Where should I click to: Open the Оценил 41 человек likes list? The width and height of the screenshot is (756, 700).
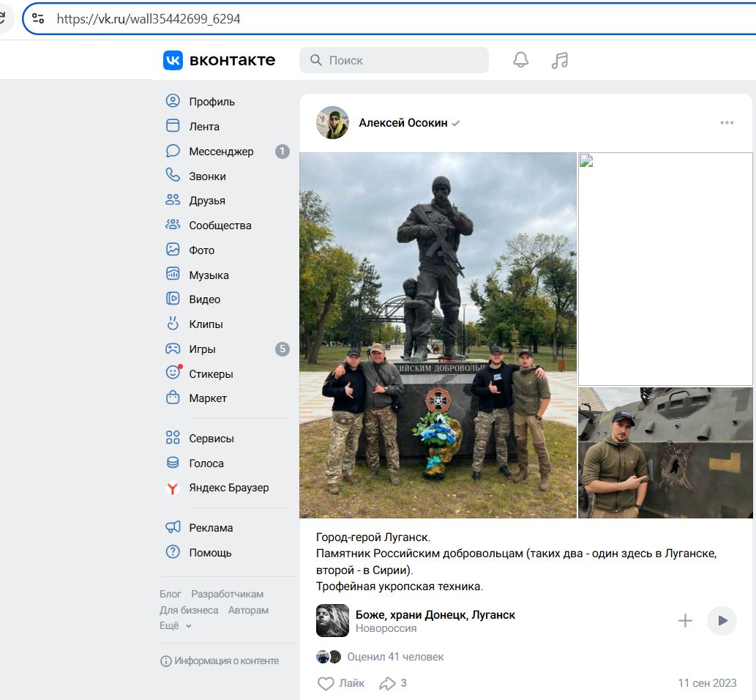click(395, 657)
